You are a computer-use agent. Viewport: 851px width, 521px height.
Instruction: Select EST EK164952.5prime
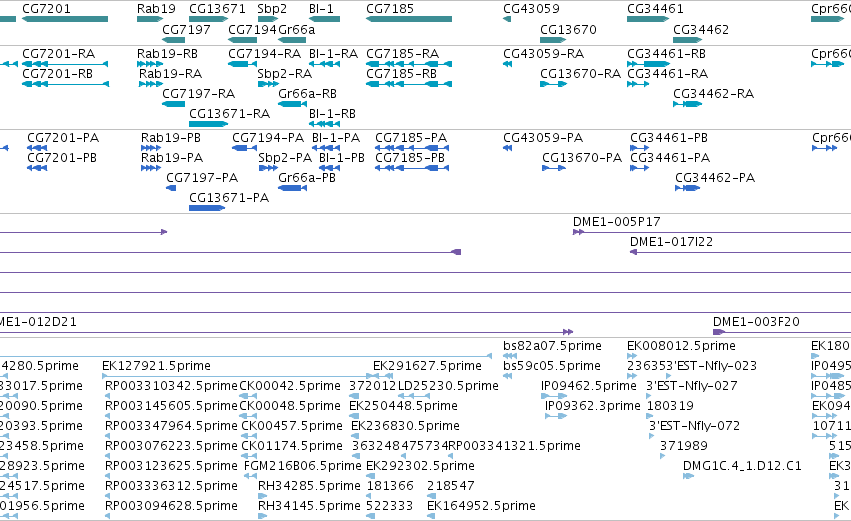481,506
